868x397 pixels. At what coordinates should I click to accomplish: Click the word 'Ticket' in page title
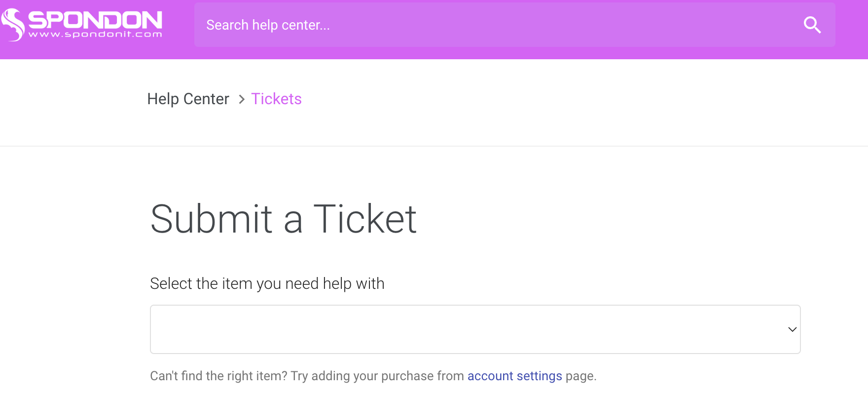point(365,219)
